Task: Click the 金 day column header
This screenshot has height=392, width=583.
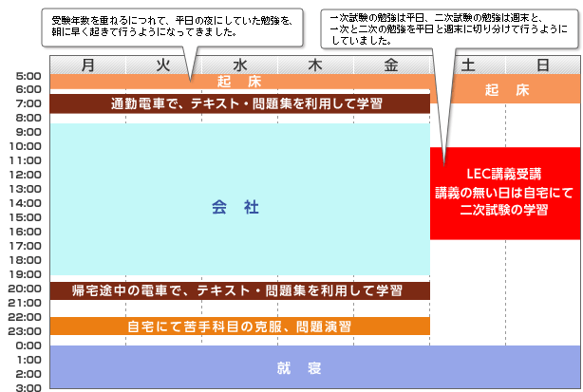Action: [391, 65]
